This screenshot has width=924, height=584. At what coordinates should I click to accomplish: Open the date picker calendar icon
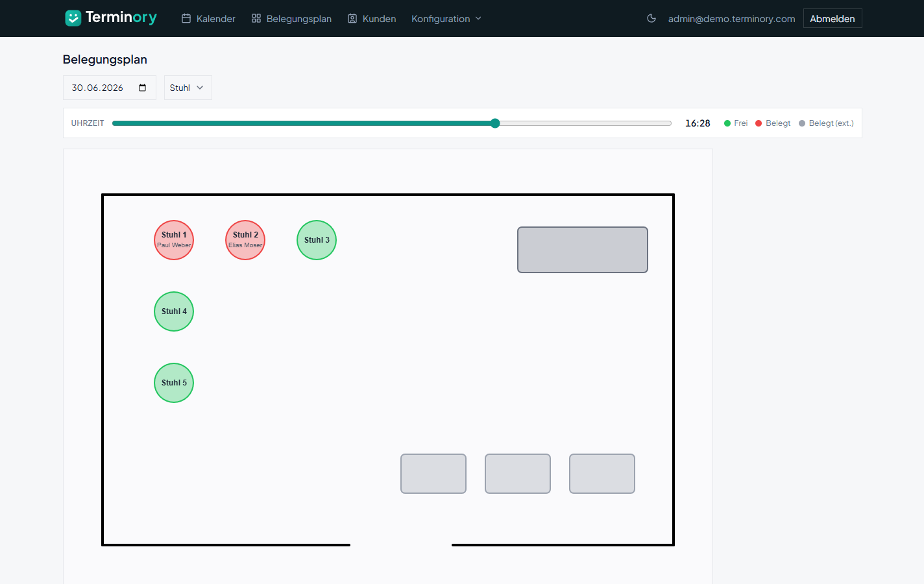[143, 88]
